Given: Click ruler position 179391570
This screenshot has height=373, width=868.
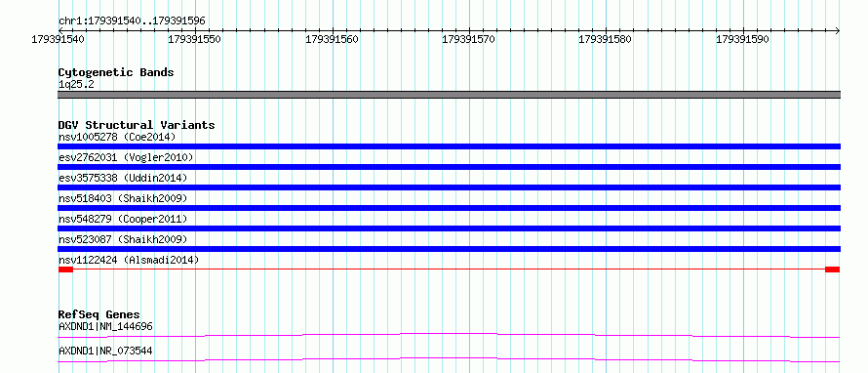Looking at the screenshot, I should tap(469, 39).
